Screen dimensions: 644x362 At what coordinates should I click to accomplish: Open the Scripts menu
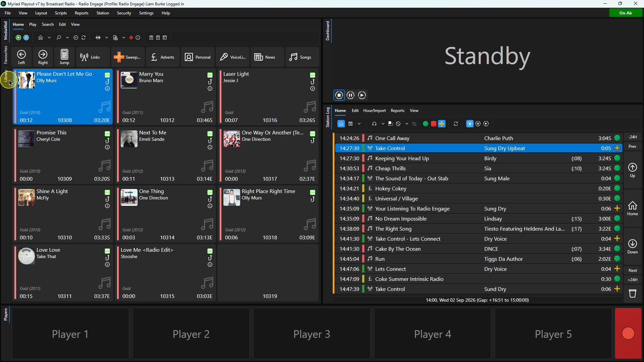61,13
